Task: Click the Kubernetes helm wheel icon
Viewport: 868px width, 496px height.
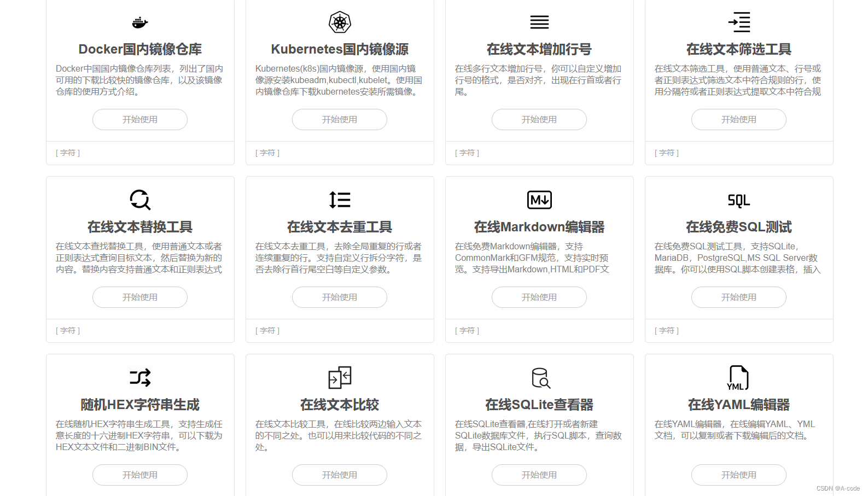Action: (340, 22)
